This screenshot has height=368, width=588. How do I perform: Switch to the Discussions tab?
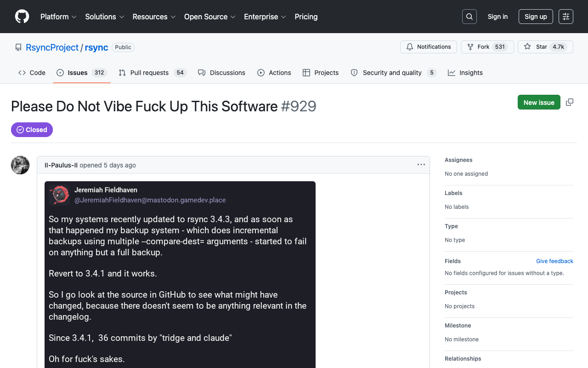pyautogui.click(x=221, y=73)
